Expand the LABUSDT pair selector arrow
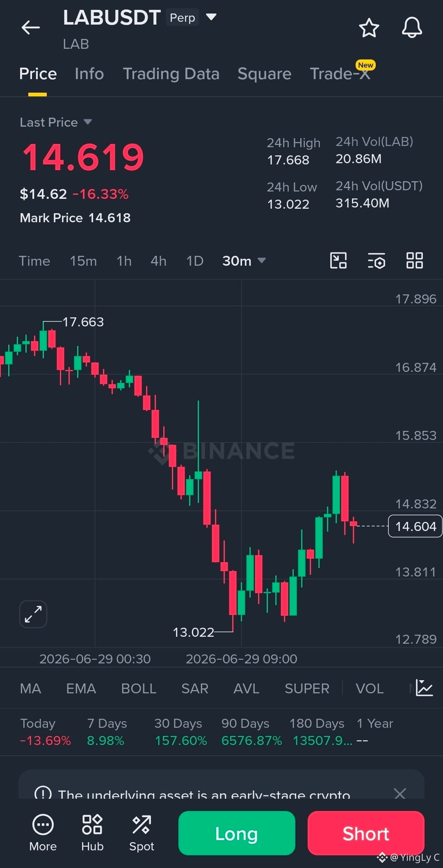The image size is (443, 868). point(211,17)
